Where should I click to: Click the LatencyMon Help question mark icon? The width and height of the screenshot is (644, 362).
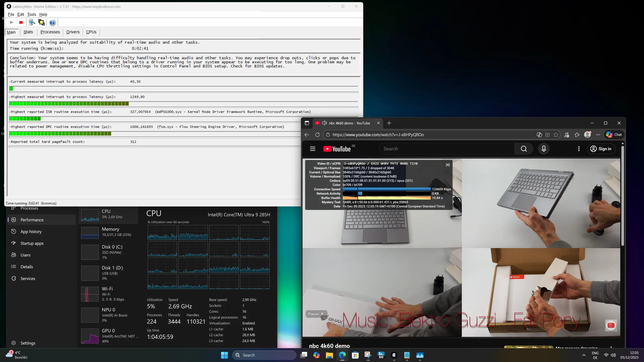(52, 23)
